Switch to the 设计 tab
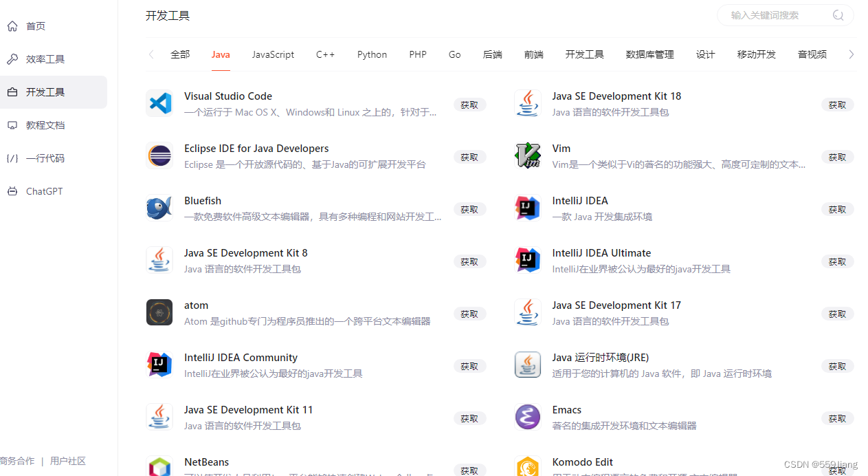This screenshot has height=476, width=868. click(705, 54)
